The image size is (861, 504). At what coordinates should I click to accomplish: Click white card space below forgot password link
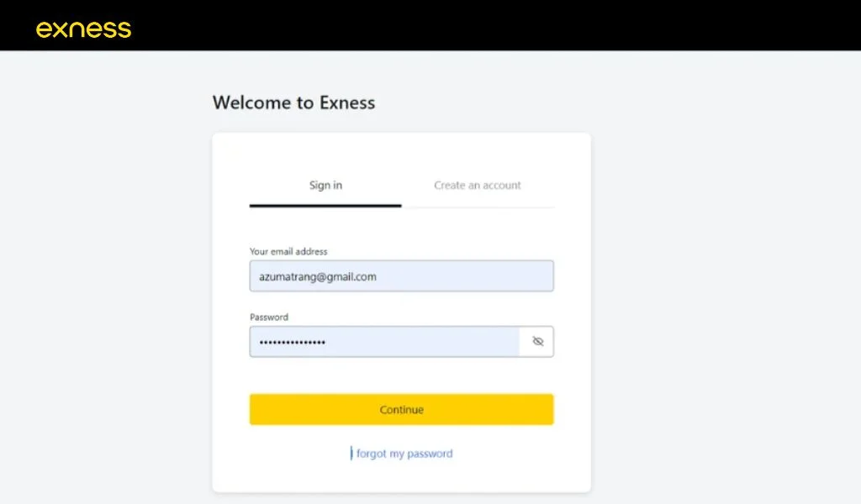(x=401, y=477)
